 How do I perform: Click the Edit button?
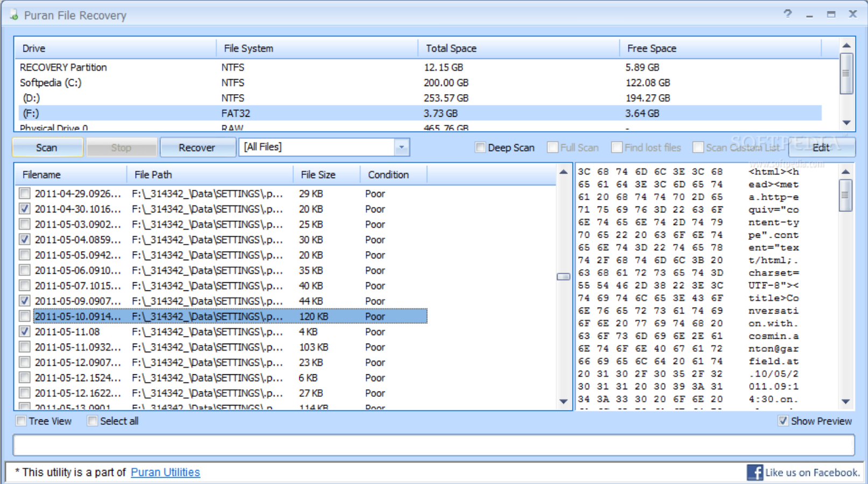[x=822, y=147]
